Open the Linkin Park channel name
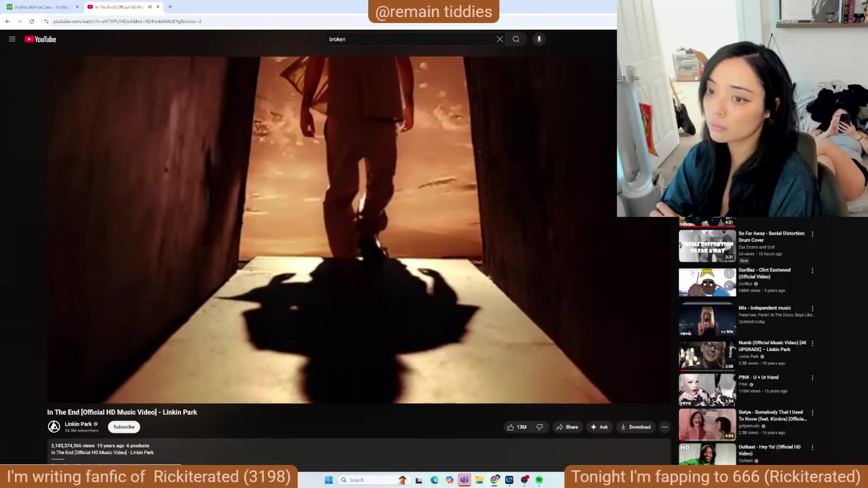 (78, 424)
